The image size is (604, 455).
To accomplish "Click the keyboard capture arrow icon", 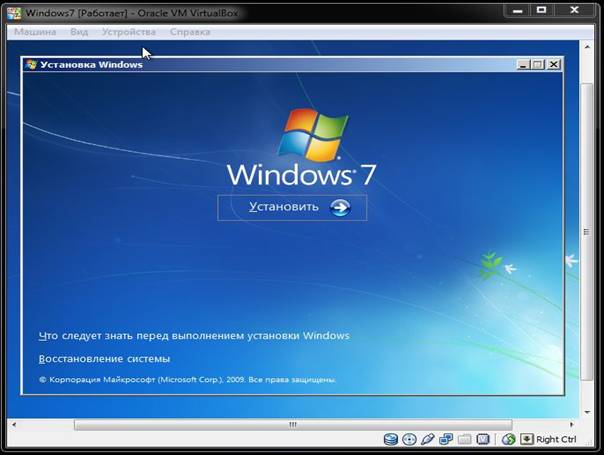I will click(527, 439).
